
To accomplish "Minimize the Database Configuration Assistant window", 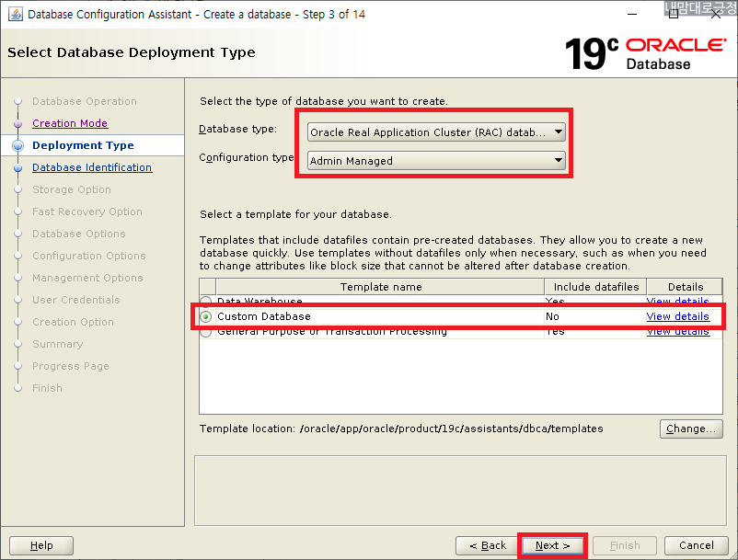I will [632, 14].
